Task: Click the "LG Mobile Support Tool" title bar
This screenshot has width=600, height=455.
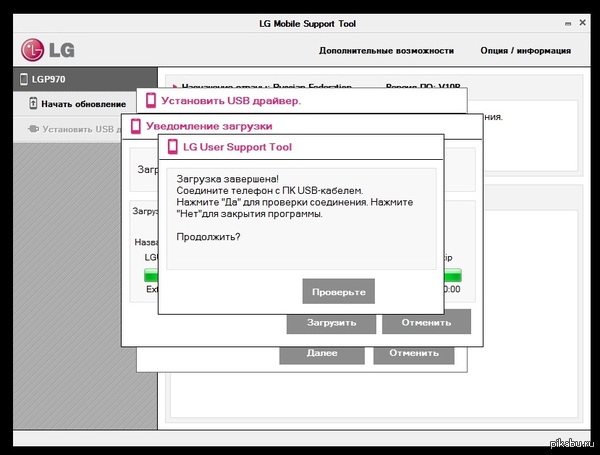Action: pyautogui.click(x=298, y=22)
